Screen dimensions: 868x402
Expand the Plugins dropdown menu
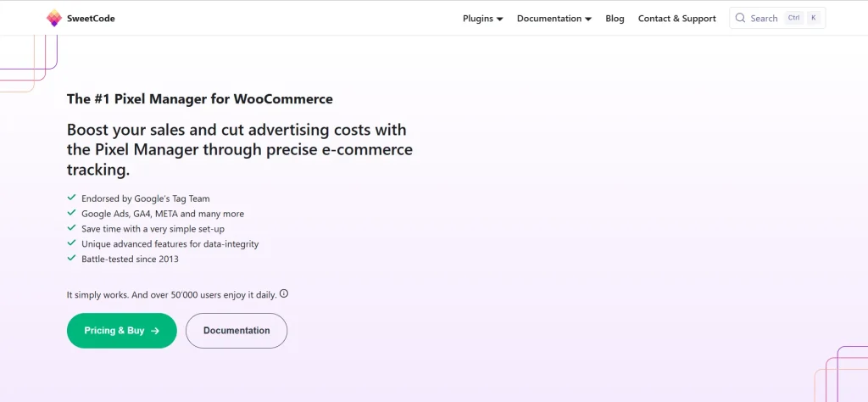coord(482,19)
